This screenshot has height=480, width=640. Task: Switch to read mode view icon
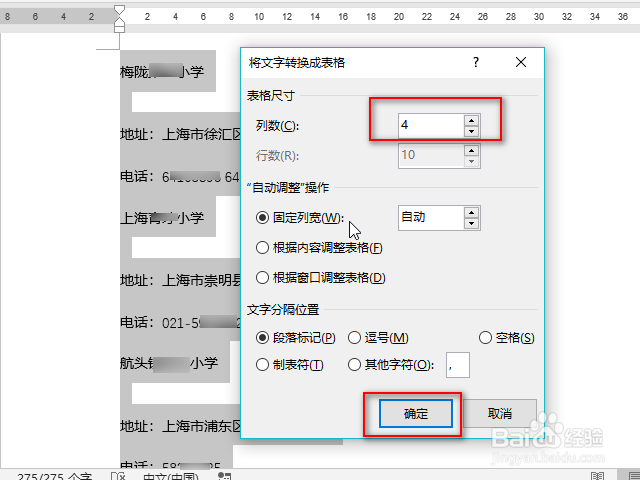598,476
